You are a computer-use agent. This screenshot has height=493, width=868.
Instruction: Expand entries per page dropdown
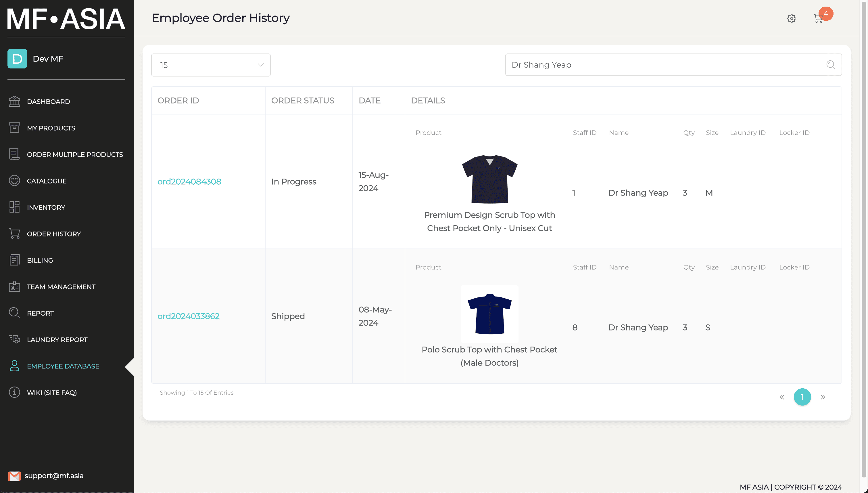click(211, 65)
